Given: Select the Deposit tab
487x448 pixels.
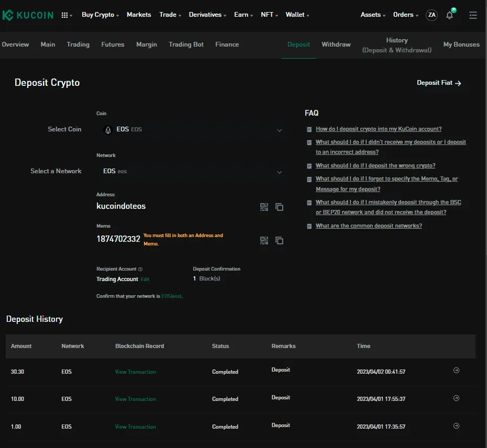Looking at the screenshot, I should [x=298, y=44].
